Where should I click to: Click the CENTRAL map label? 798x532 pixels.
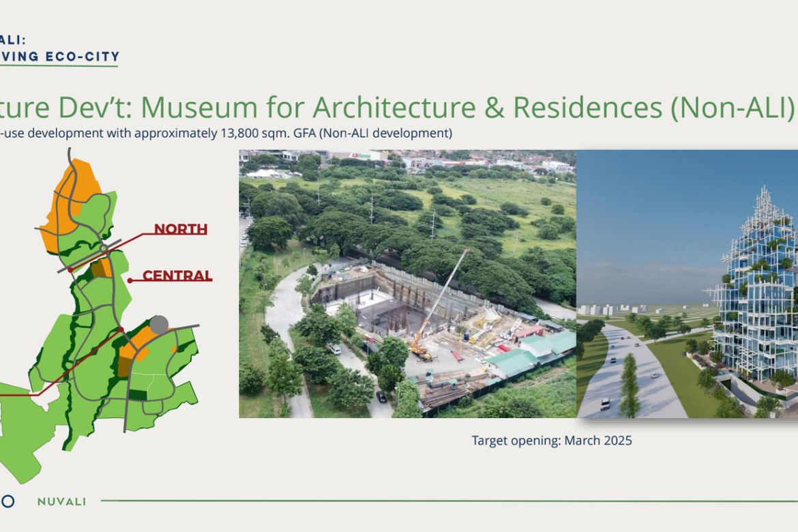tap(177, 276)
